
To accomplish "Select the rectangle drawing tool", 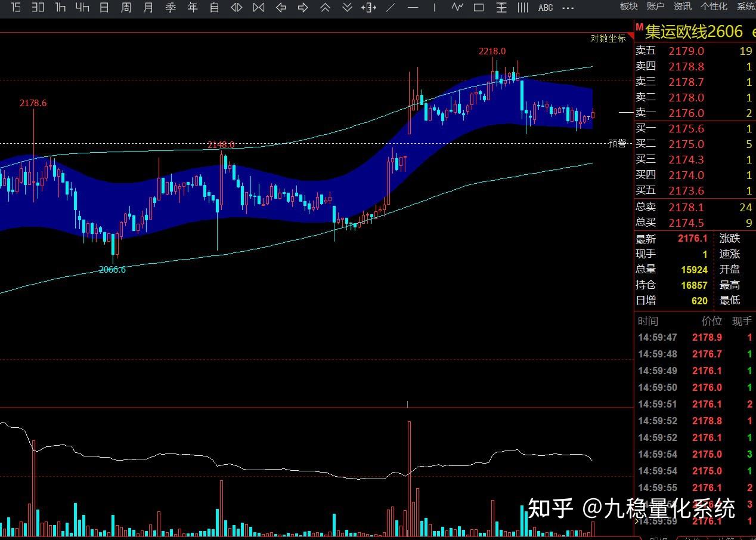I will [x=479, y=7].
